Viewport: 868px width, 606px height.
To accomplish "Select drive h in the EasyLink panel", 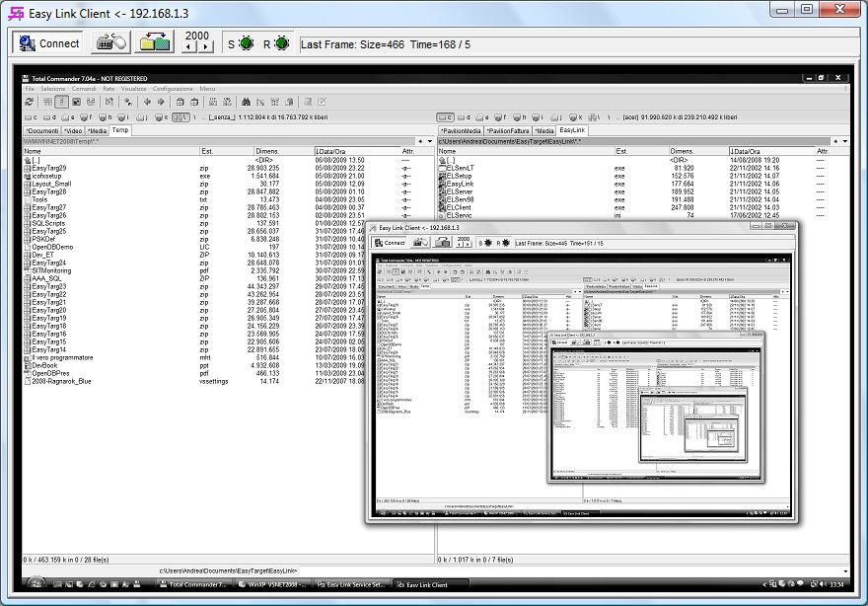I will [x=519, y=117].
